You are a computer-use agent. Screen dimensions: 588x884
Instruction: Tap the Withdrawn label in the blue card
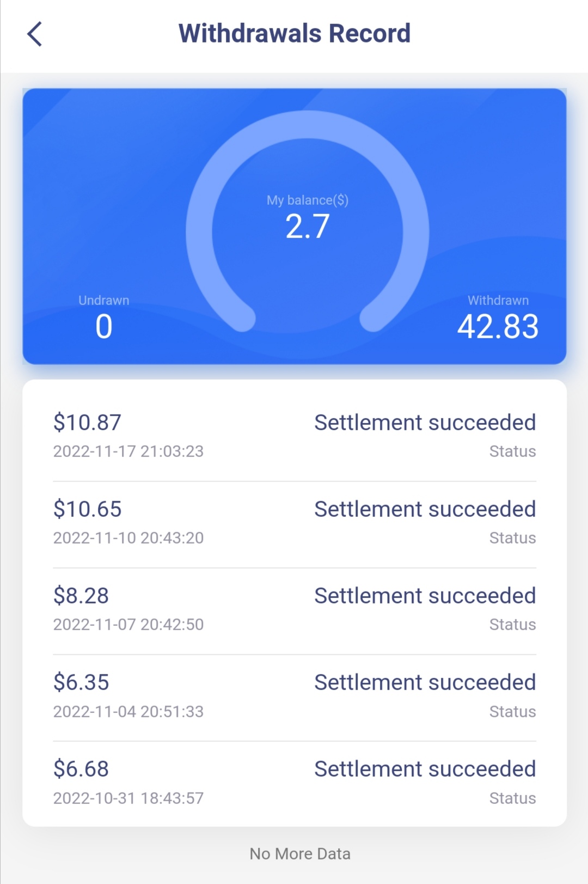click(x=498, y=301)
